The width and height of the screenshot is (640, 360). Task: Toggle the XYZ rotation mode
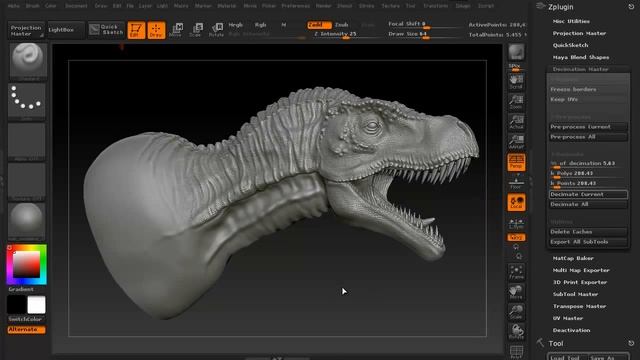pos(516,237)
